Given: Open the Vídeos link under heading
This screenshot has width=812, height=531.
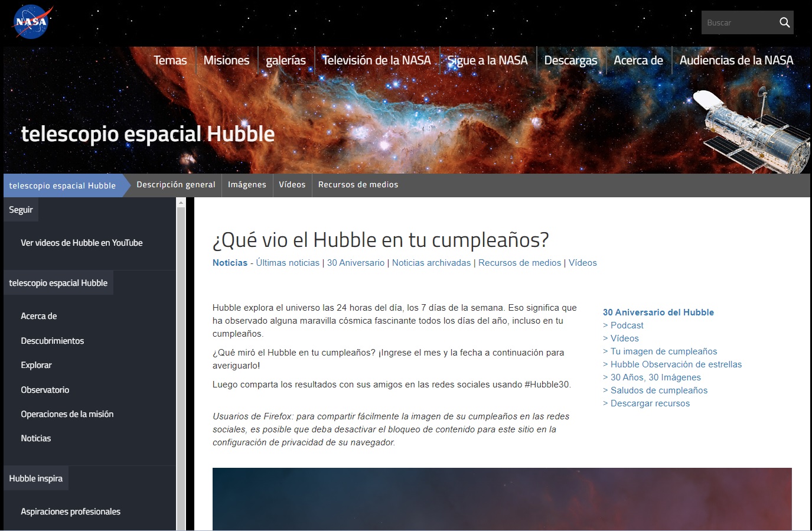Looking at the screenshot, I should 583,263.
